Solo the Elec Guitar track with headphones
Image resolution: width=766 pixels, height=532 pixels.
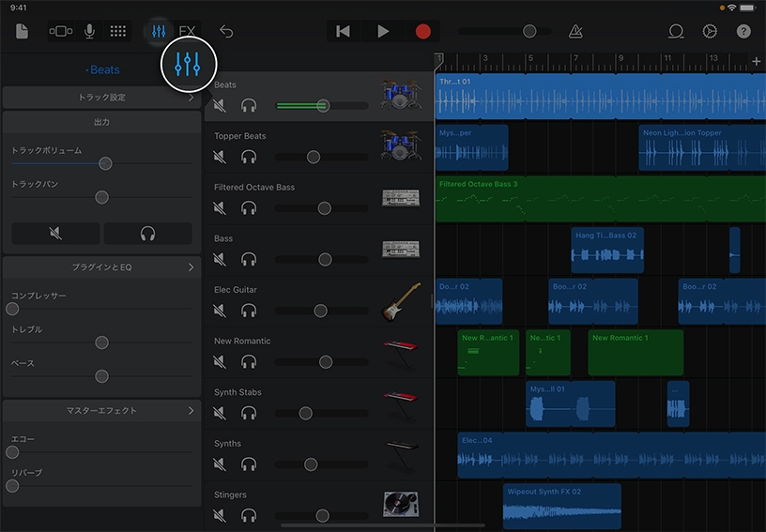point(249,311)
